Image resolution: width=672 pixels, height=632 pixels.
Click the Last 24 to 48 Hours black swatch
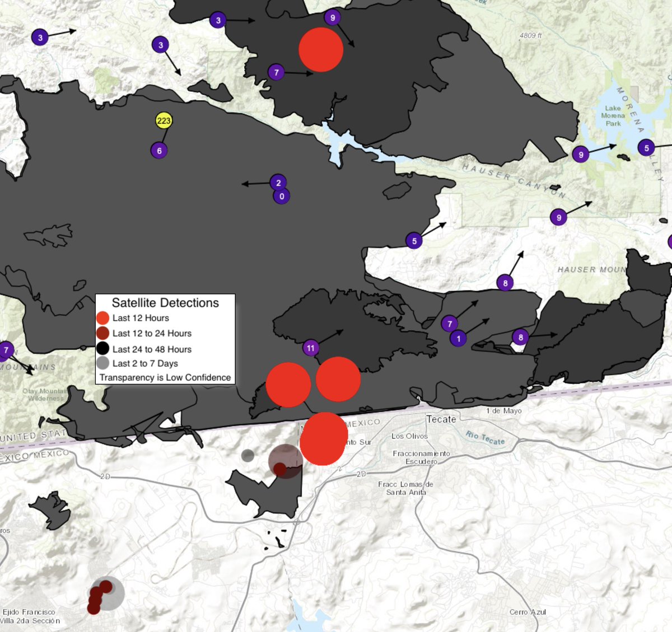click(x=102, y=349)
